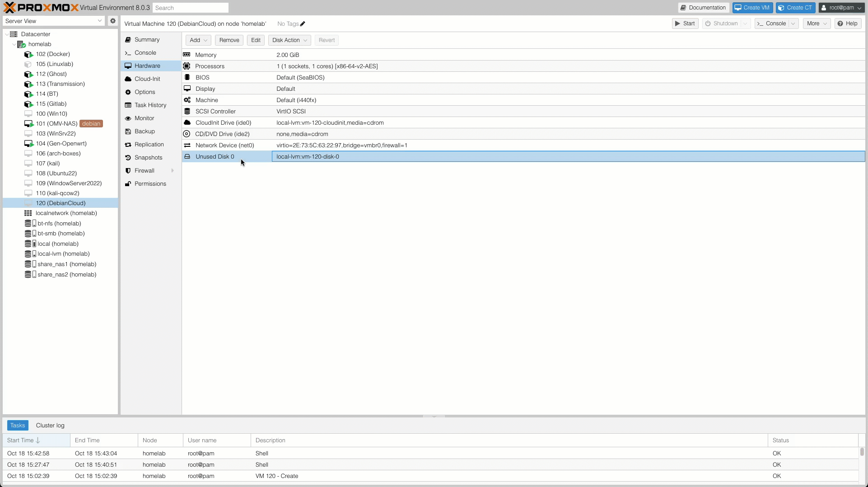This screenshot has width=868, height=487.
Task: Click the Create CT button
Action: click(795, 8)
